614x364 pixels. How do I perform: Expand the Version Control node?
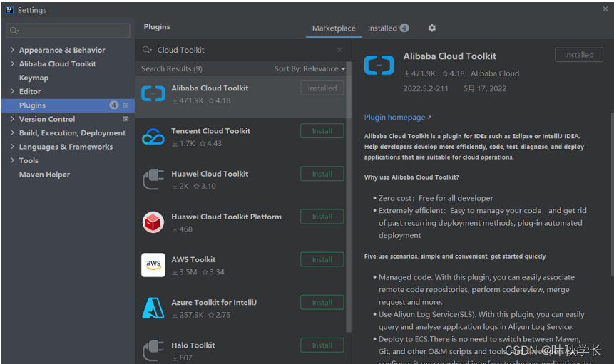(12, 119)
